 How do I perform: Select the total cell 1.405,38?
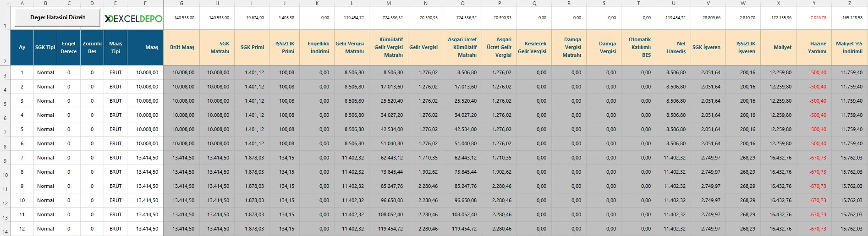285,18
